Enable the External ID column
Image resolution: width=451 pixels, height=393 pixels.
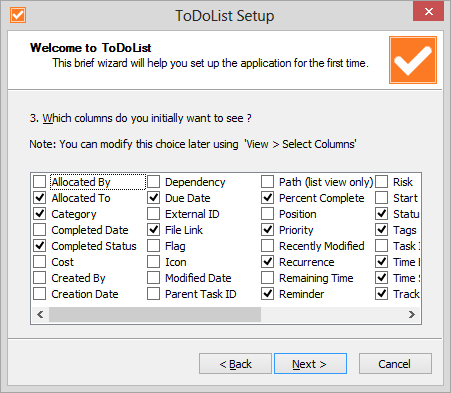pos(154,214)
